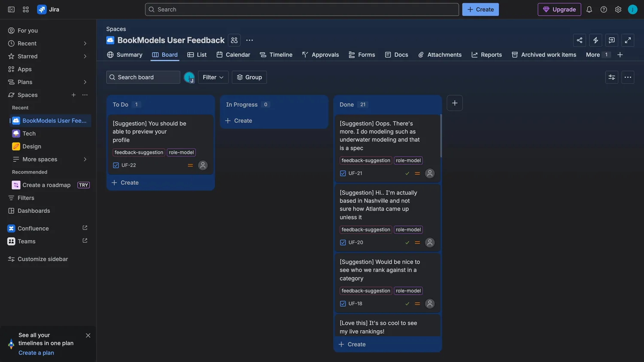Go to the Approvals tab
644x362 pixels.
click(320, 54)
